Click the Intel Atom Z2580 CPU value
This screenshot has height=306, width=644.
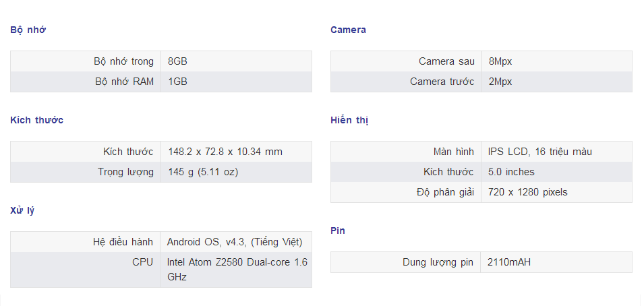pos(237,270)
